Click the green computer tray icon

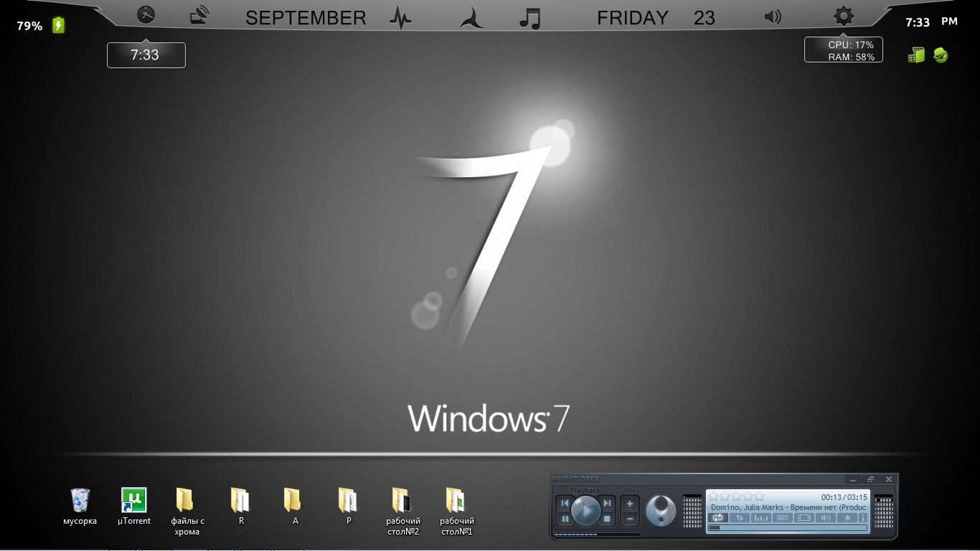click(x=916, y=55)
